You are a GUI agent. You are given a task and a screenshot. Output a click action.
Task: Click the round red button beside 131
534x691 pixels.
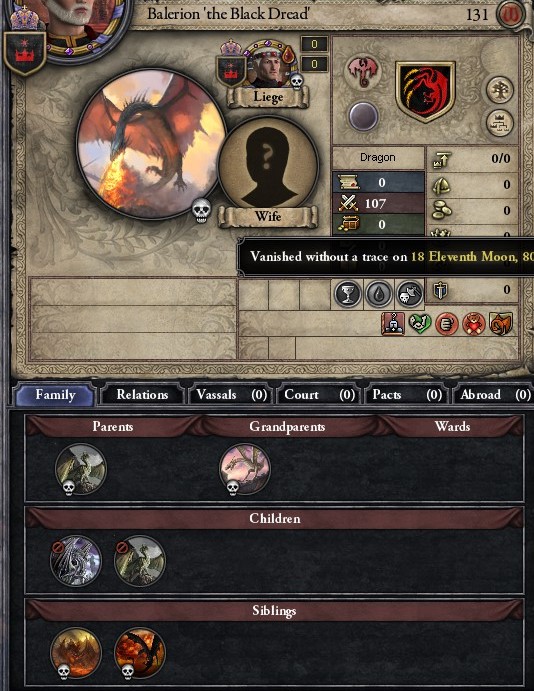[510, 15]
